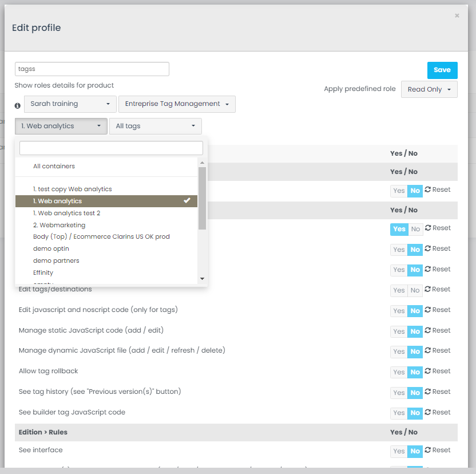Image resolution: width=476 pixels, height=474 pixels.
Task: Reset the See tag history permission
Action: [x=438, y=392]
